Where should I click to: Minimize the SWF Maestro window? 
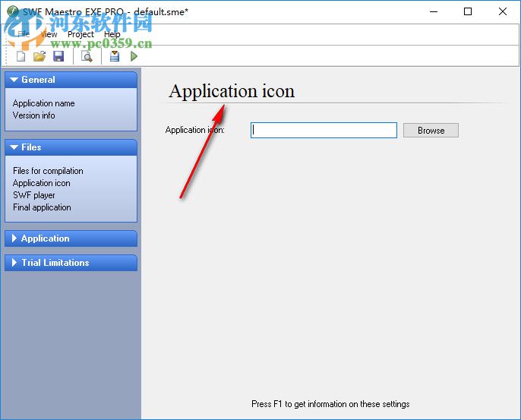click(x=434, y=11)
